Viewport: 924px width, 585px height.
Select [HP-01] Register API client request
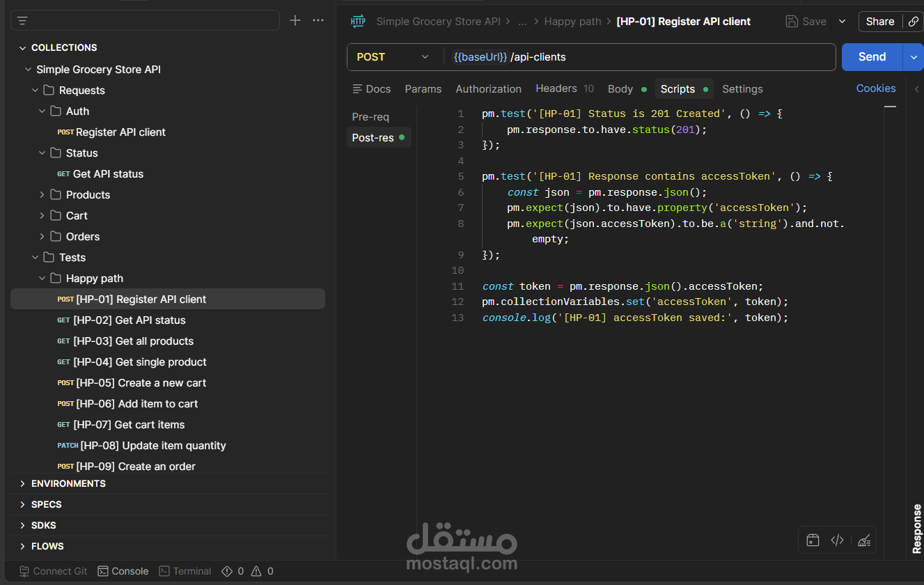[168, 299]
